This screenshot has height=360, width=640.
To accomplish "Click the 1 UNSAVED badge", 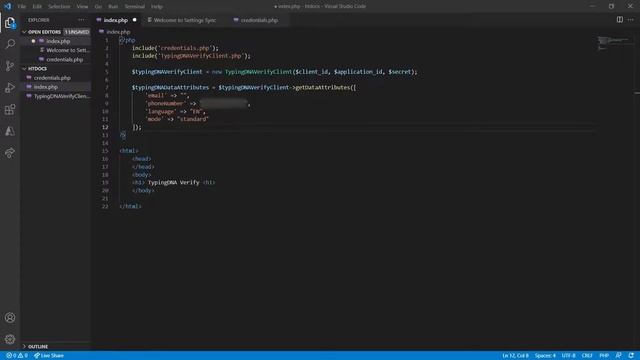I will (77, 32).
